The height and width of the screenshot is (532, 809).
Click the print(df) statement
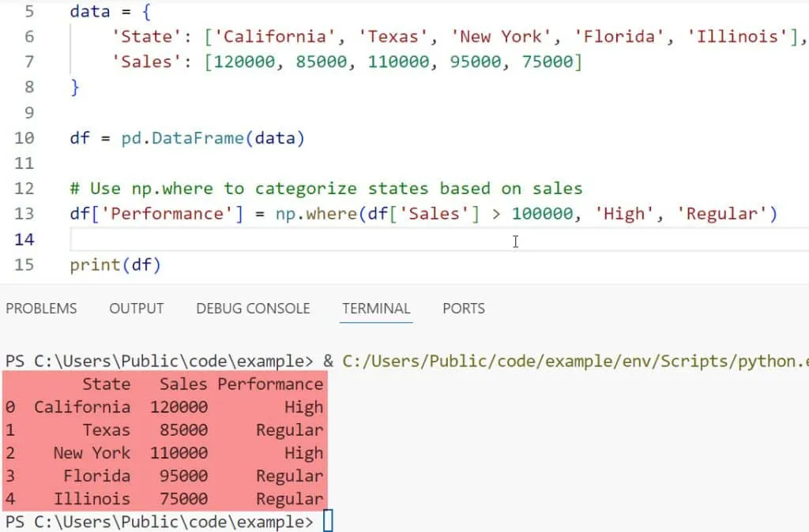pyautogui.click(x=115, y=264)
